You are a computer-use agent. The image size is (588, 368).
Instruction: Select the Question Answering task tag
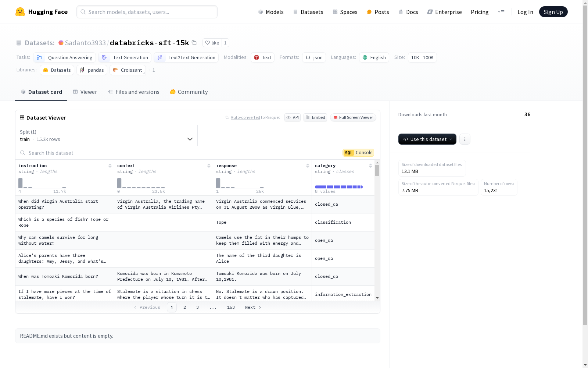click(x=65, y=57)
